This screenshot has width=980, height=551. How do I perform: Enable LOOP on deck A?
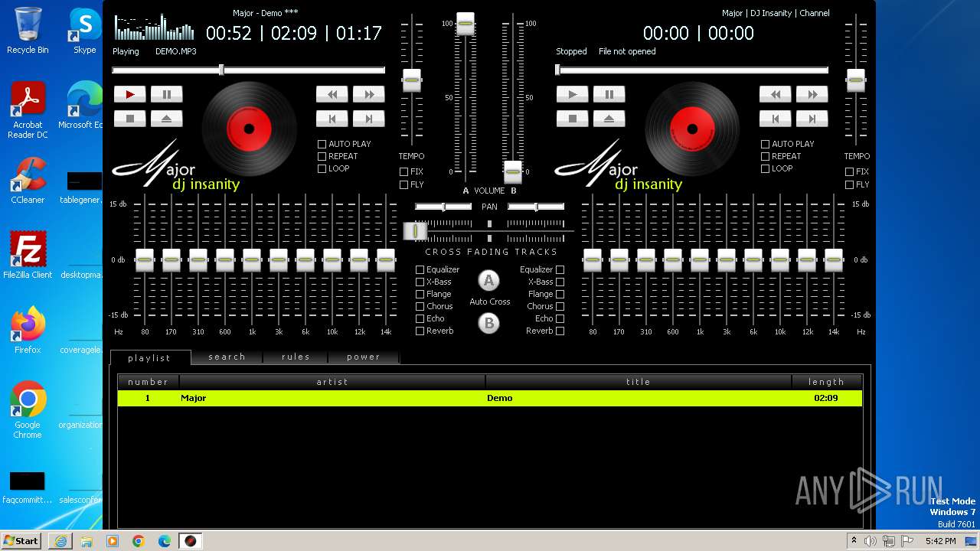[x=322, y=168]
